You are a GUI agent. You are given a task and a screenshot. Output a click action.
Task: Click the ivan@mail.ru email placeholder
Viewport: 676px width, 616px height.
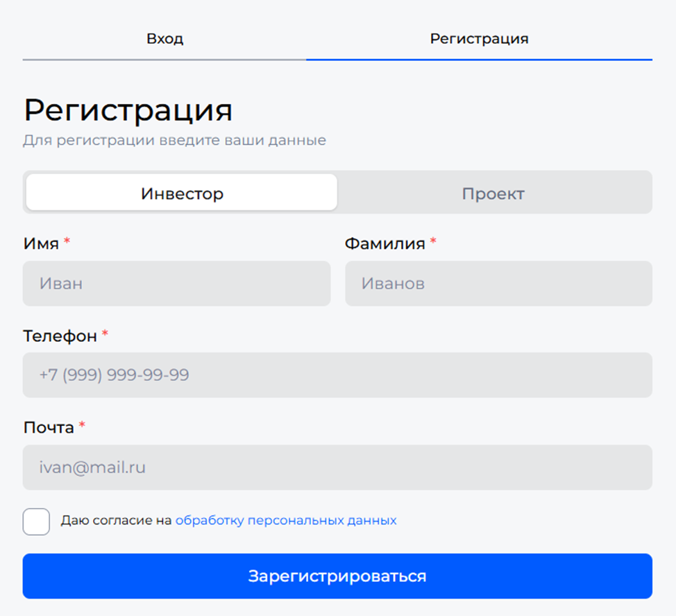point(92,468)
